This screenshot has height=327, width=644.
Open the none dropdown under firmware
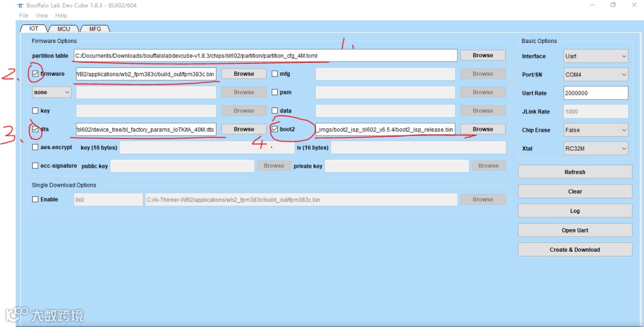pyautogui.click(x=52, y=92)
